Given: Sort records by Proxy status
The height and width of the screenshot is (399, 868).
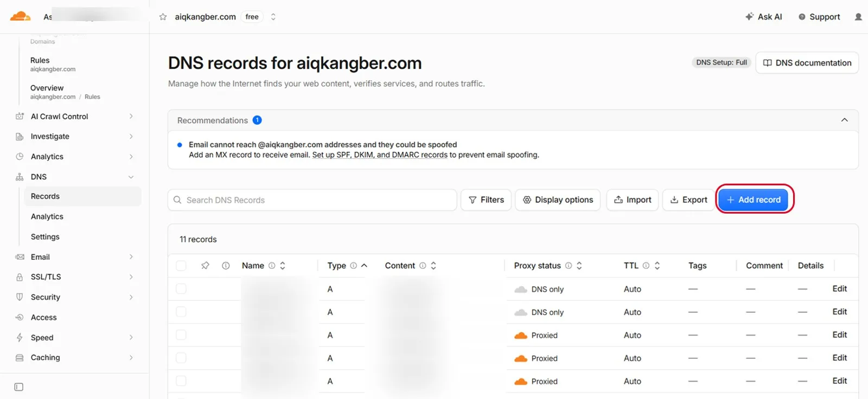Looking at the screenshot, I should click(x=579, y=266).
